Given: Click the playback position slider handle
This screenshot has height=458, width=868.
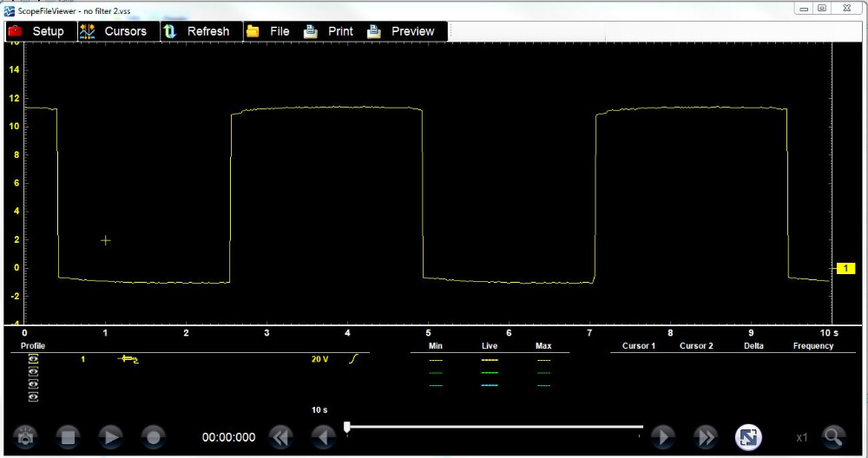Looking at the screenshot, I should (347, 426).
